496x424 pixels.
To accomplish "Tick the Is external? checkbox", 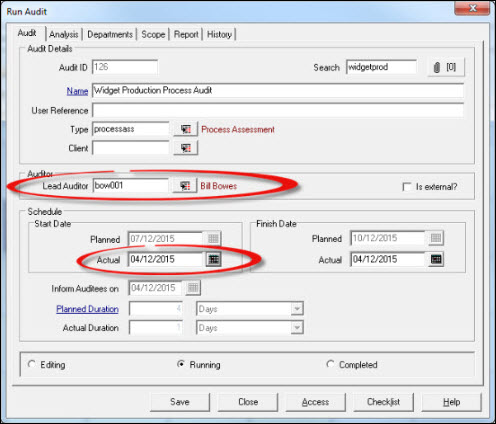I will tap(407, 187).
